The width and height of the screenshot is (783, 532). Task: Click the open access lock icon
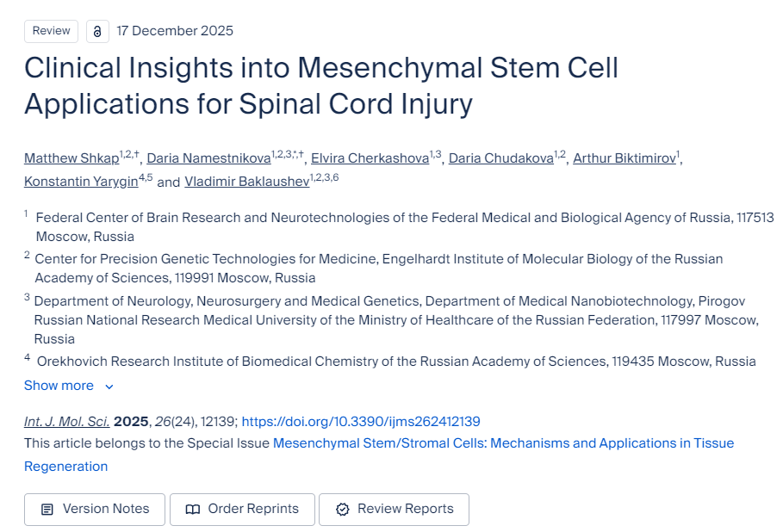97,31
